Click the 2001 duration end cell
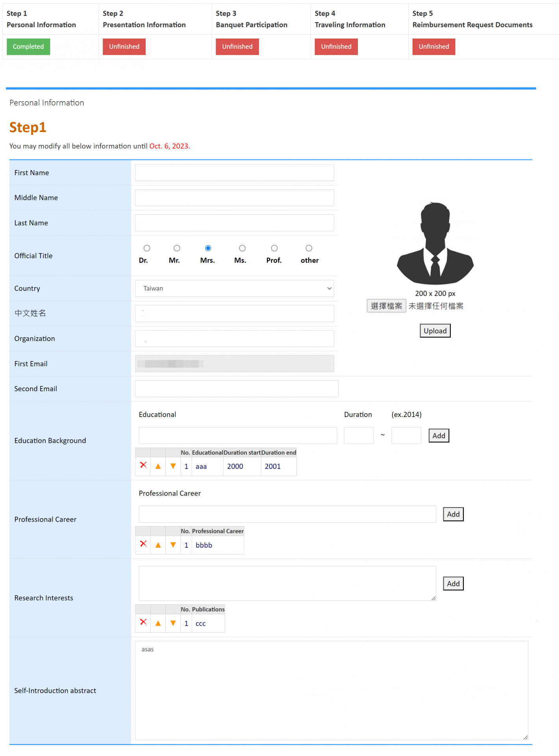The width and height of the screenshot is (559, 756). (279, 466)
